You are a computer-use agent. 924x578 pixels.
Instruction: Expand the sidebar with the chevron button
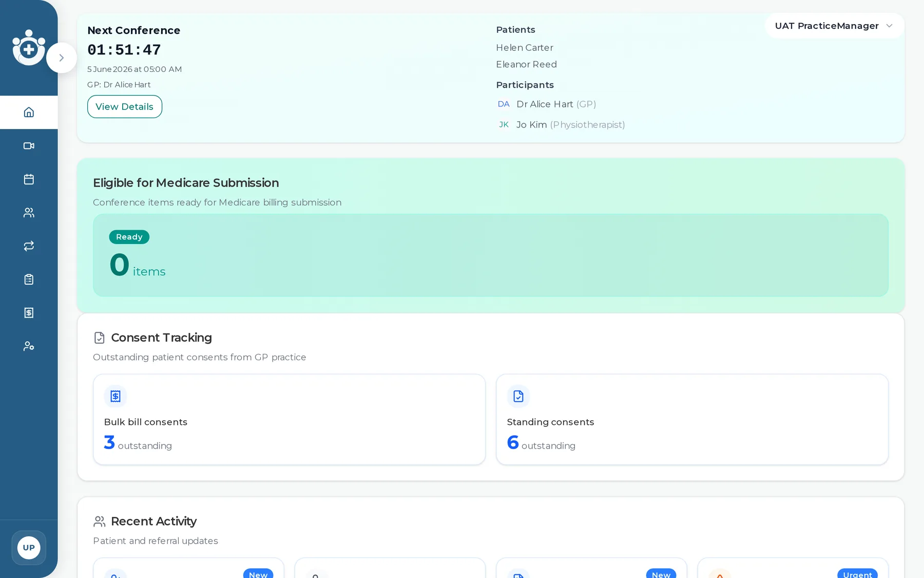click(x=62, y=58)
